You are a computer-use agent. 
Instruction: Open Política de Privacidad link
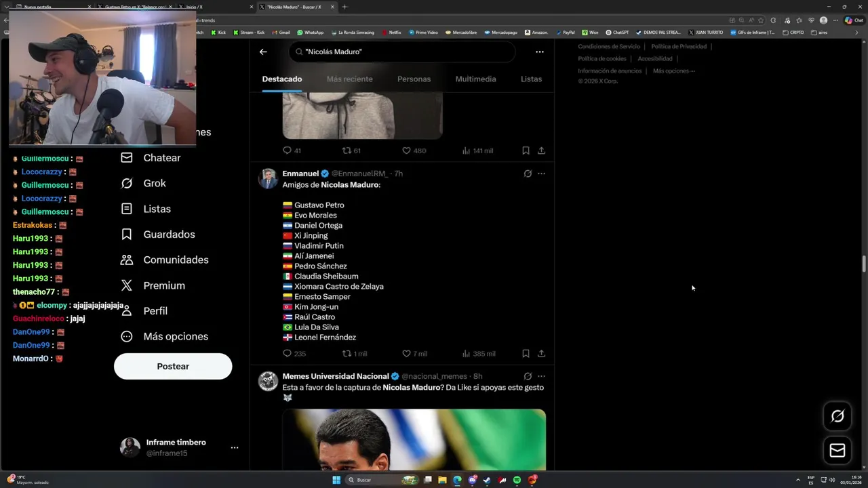point(679,47)
